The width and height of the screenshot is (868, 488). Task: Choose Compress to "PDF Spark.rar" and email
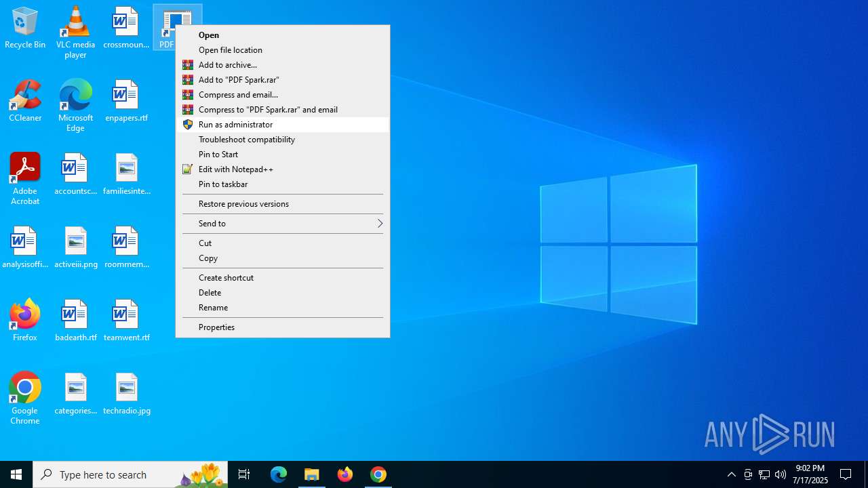pos(282,110)
